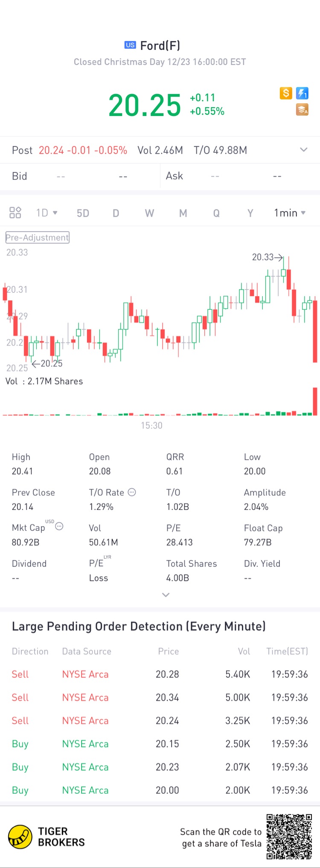
Task: Expand more stock statistics below Total Shares
Action: point(166,594)
